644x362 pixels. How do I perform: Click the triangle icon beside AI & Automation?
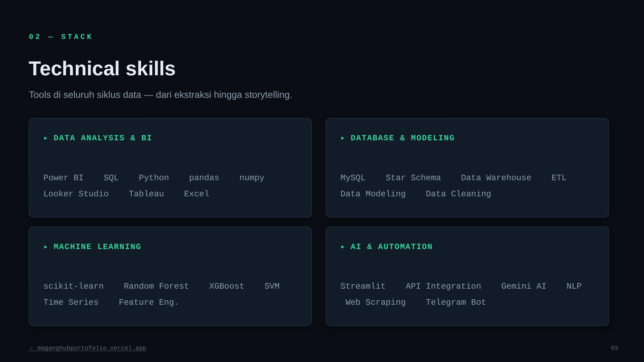(x=343, y=247)
